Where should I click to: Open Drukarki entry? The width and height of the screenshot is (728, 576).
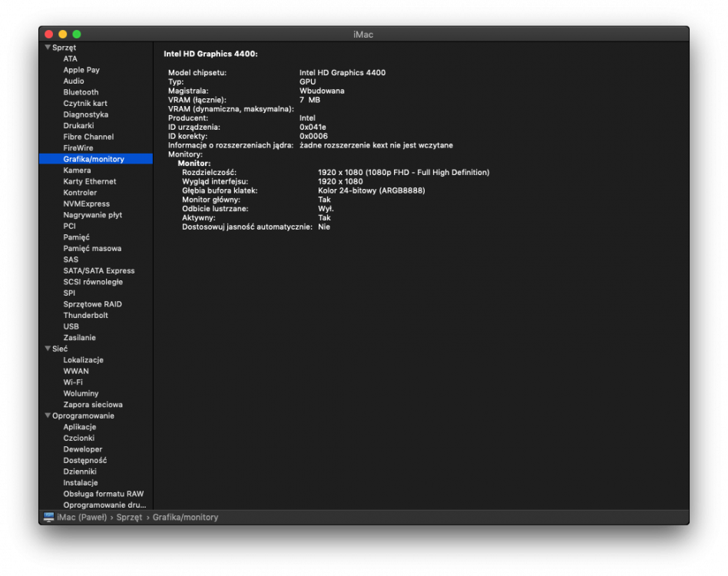tap(78, 125)
